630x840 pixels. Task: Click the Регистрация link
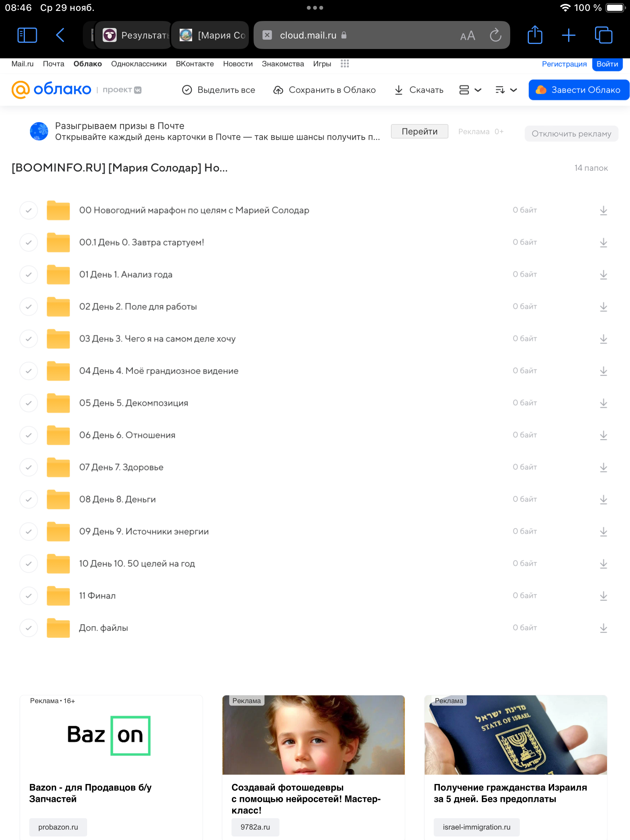pyautogui.click(x=564, y=64)
